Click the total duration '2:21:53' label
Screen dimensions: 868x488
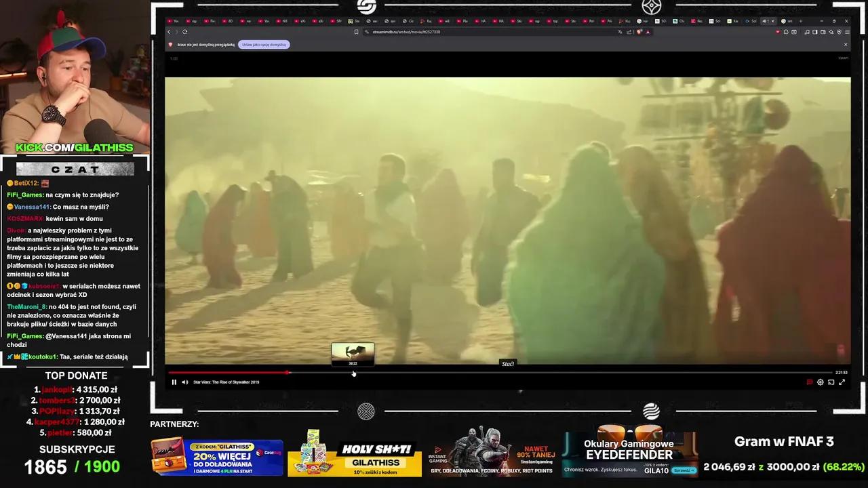842,372
